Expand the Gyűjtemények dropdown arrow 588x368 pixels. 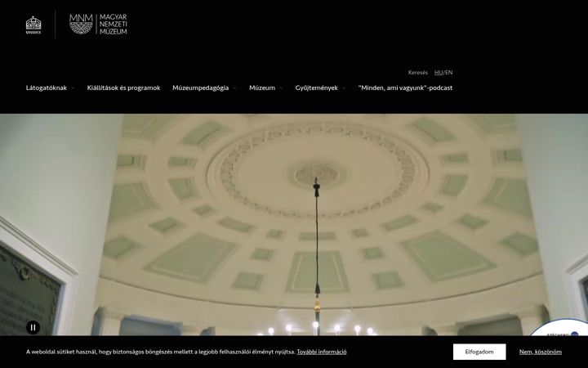point(344,88)
